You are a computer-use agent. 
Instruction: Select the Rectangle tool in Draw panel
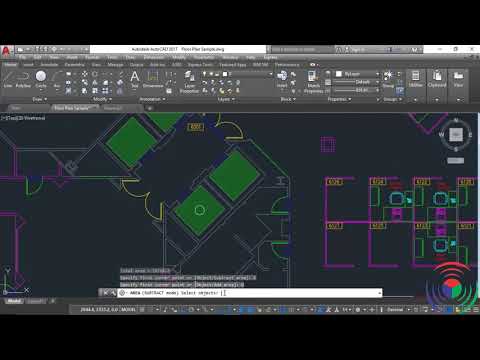tap(68, 74)
